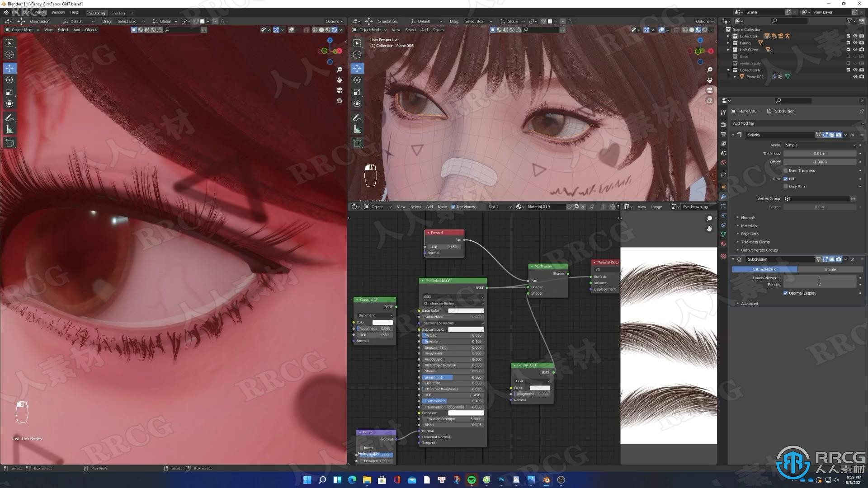Switch perspective/orthographic grid icon in left viewport

pyautogui.click(x=340, y=100)
